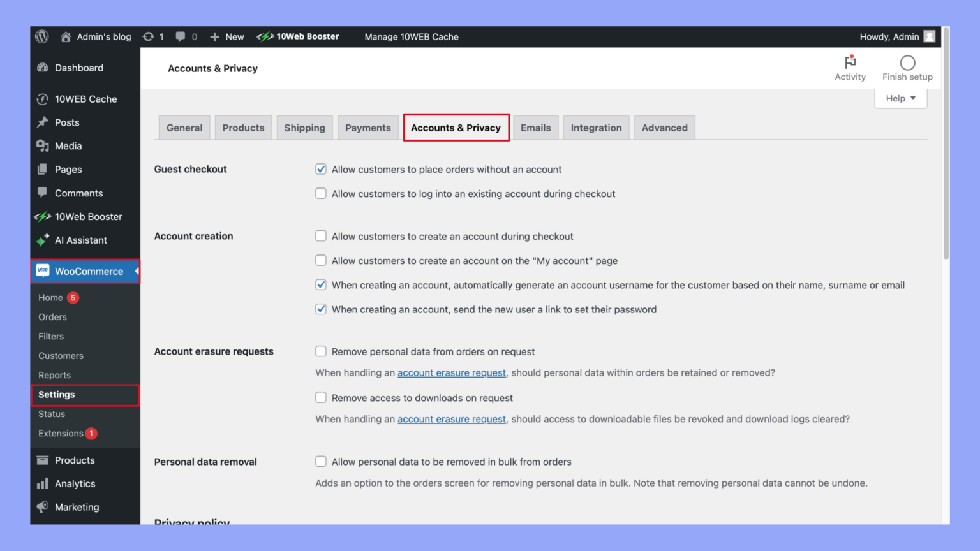
Task: Open Extensions showing notification badge
Action: click(61, 433)
